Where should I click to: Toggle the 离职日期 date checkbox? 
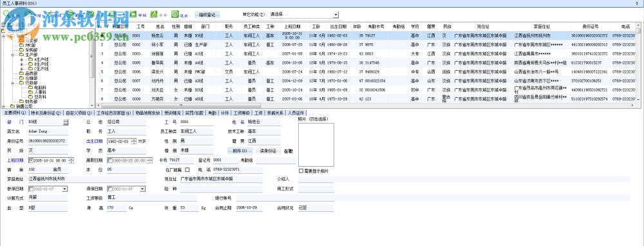(x=109, y=160)
